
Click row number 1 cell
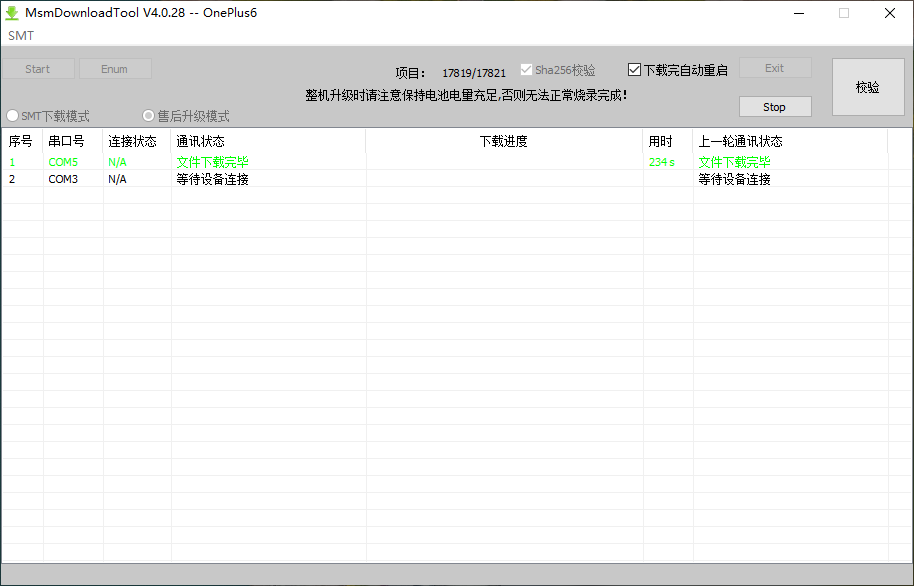[x=12, y=162]
